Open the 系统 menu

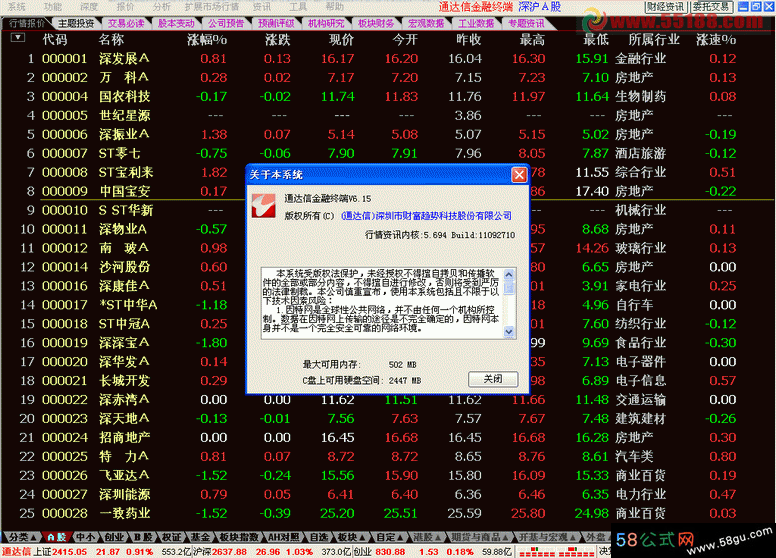click(17, 7)
